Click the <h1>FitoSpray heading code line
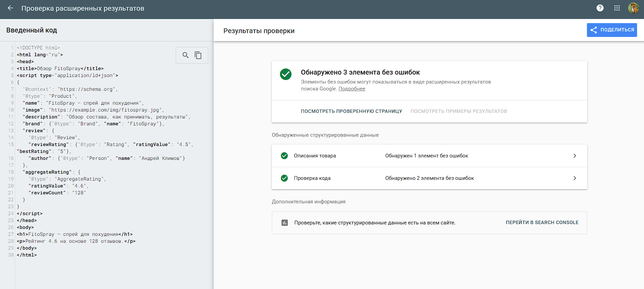The height and width of the screenshot is (289, 644). coord(75,234)
